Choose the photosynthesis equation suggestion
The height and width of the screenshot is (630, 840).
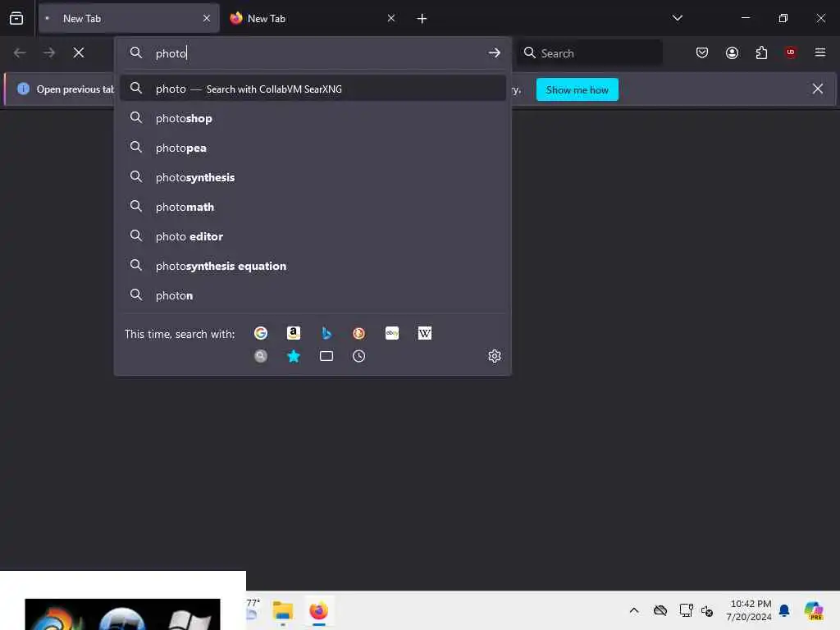point(313,266)
